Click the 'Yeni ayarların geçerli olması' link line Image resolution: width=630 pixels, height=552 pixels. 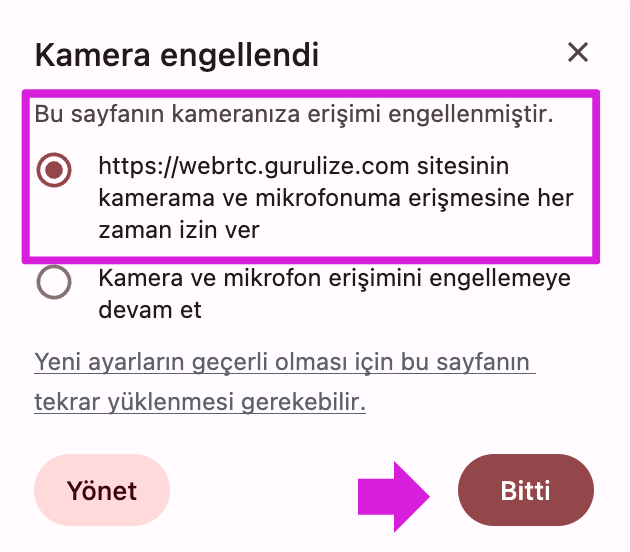(x=284, y=363)
